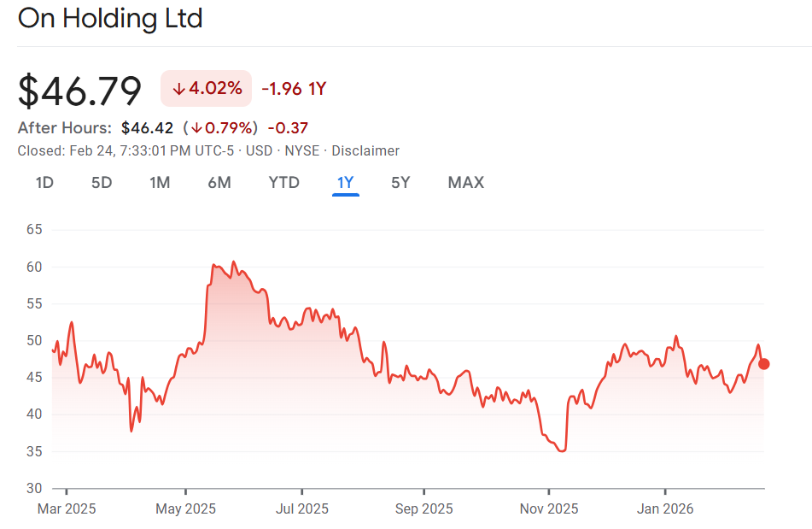Click the May 2025 x-axis label
This screenshot has height=529, width=812.
[x=185, y=508]
